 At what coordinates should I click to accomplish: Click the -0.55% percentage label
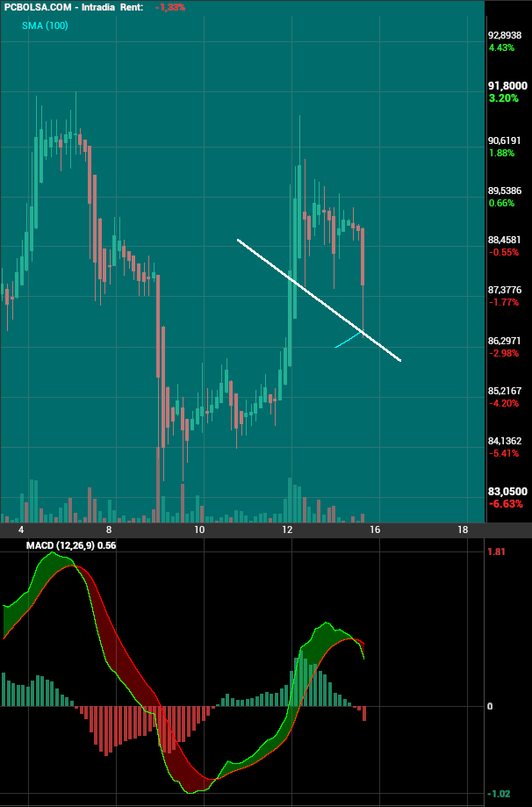coord(504,252)
